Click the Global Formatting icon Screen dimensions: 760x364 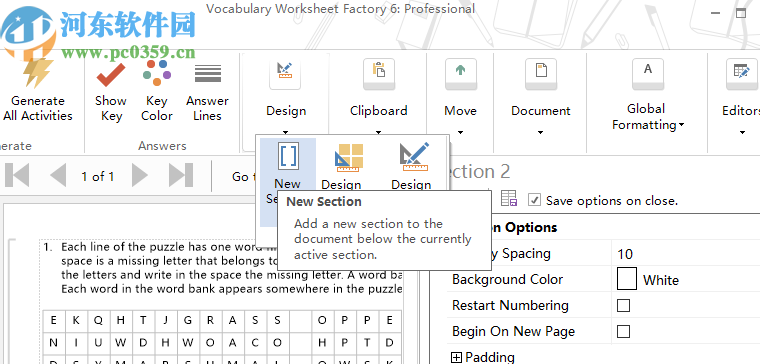pos(648,73)
